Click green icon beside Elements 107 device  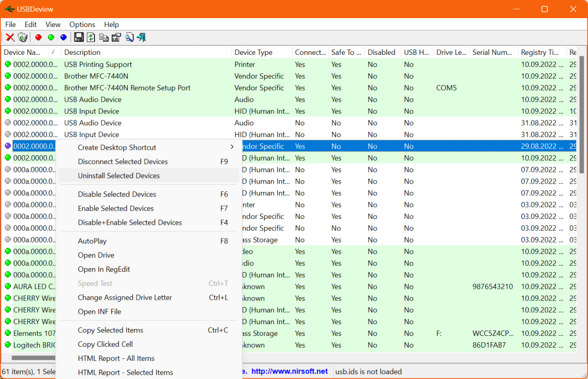click(x=8, y=333)
